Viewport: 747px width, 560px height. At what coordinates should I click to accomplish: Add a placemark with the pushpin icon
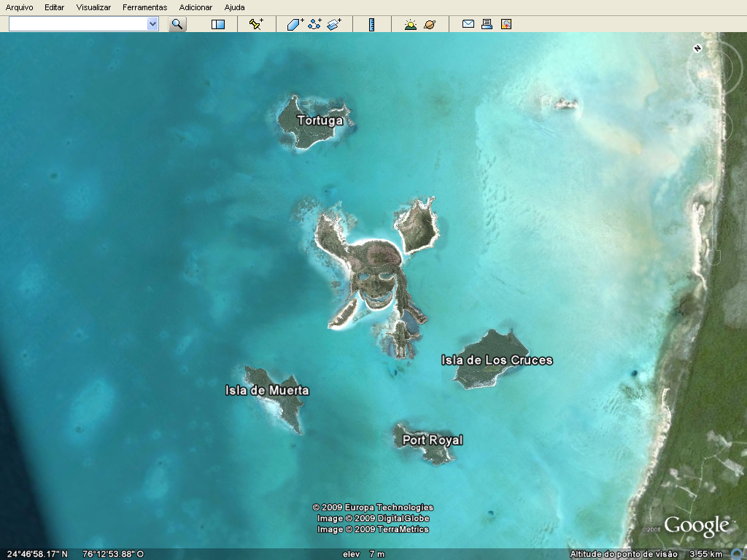[256, 24]
